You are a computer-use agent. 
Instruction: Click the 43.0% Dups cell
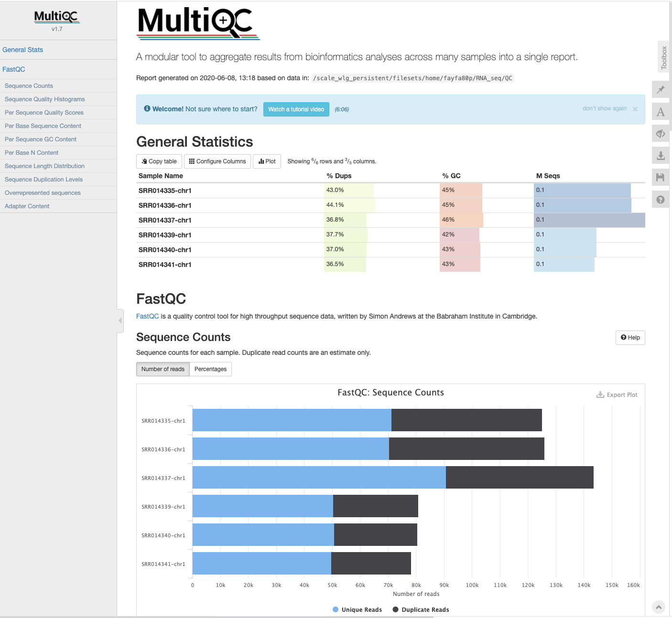tap(382, 190)
